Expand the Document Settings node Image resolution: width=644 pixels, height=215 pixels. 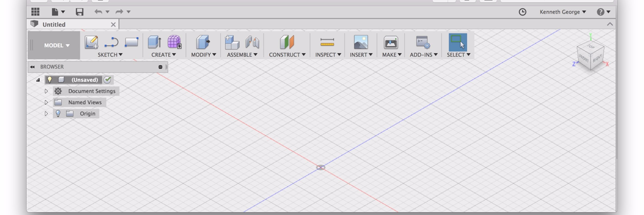click(46, 91)
